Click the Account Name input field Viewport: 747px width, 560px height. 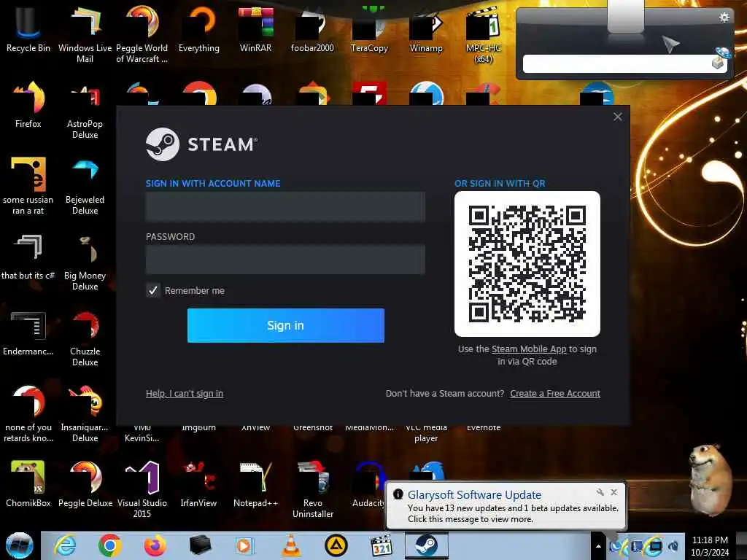click(285, 206)
